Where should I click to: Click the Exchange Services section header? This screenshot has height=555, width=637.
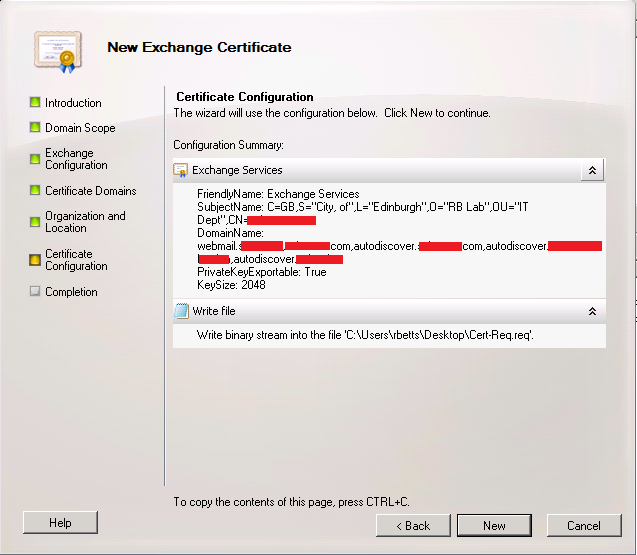point(389,170)
